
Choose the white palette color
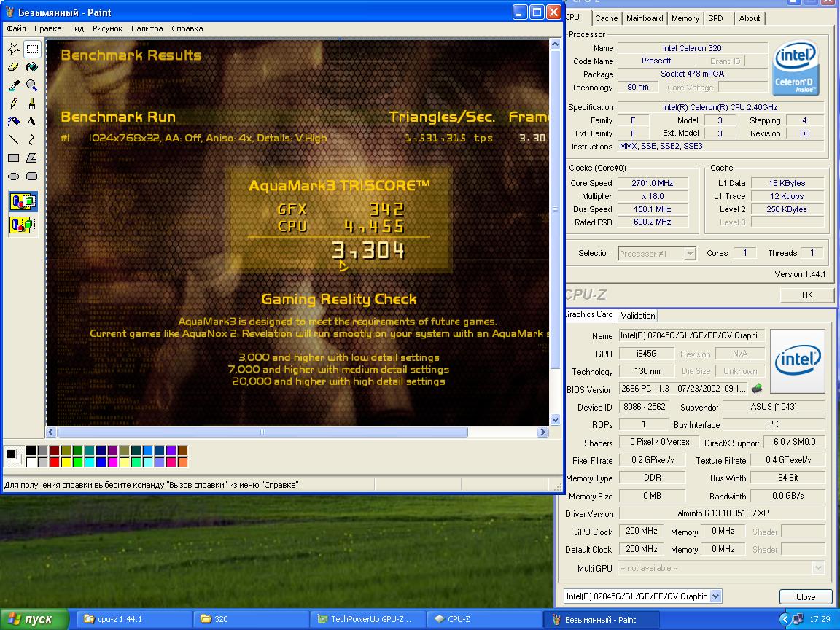(x=31, y=462)
